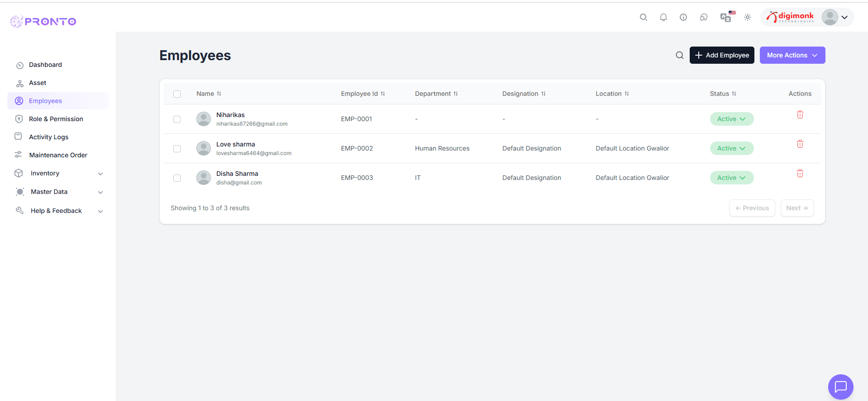
Task: Delete Niharikas employee with trash icon
Action: 800,115
